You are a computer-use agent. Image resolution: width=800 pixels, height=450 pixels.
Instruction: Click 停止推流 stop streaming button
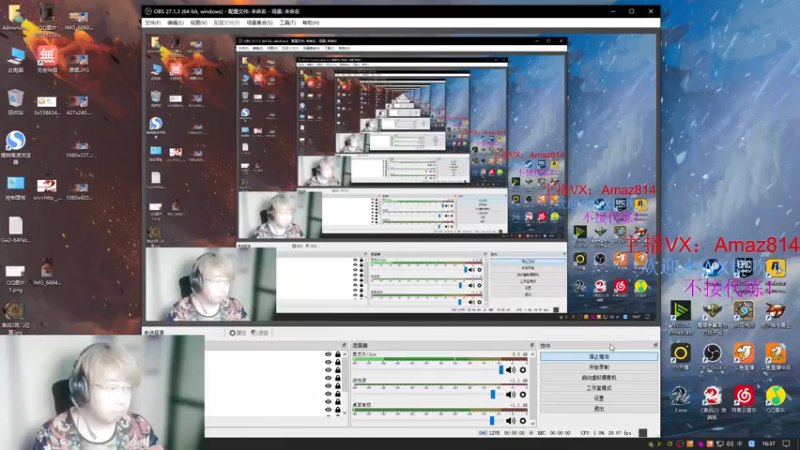599,357
